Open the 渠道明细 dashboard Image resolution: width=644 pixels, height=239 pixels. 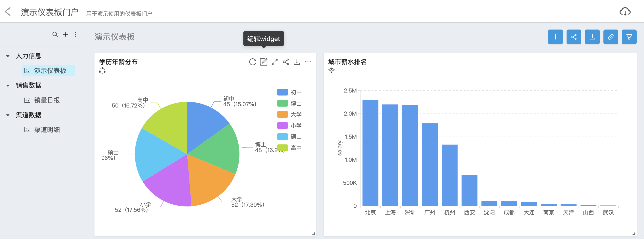pos(47,130)
